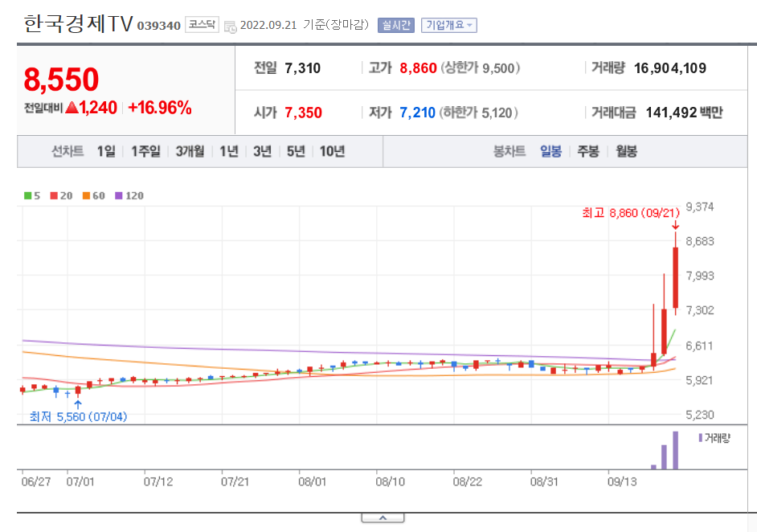Click the green 5-day moving average swatch
The image size is (757, 532).
(28, 195)
